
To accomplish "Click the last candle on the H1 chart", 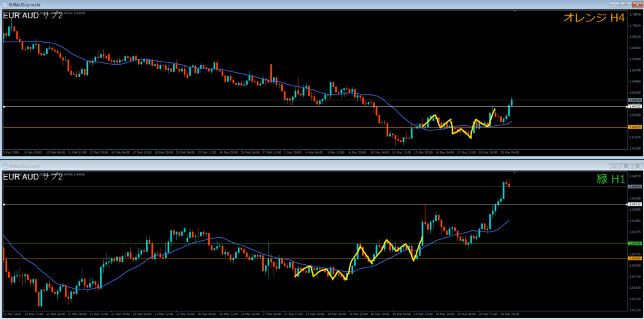I will pos(509,184).
